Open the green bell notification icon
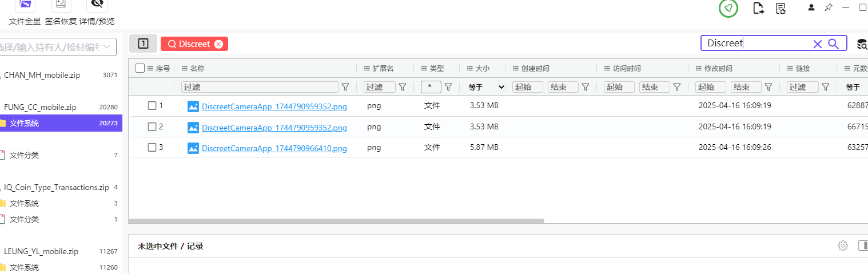This screenshot has width=868, height=273. tap(728, 8)
